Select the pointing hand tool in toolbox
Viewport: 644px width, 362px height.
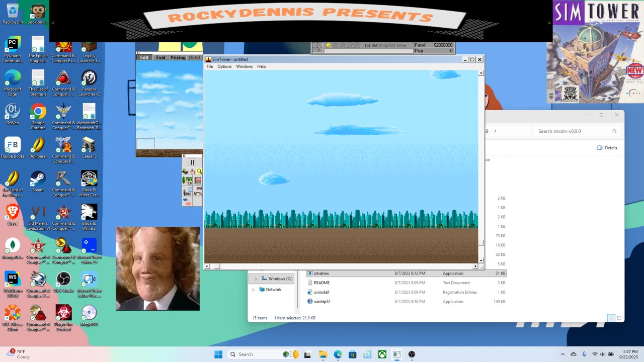(192, 171)
